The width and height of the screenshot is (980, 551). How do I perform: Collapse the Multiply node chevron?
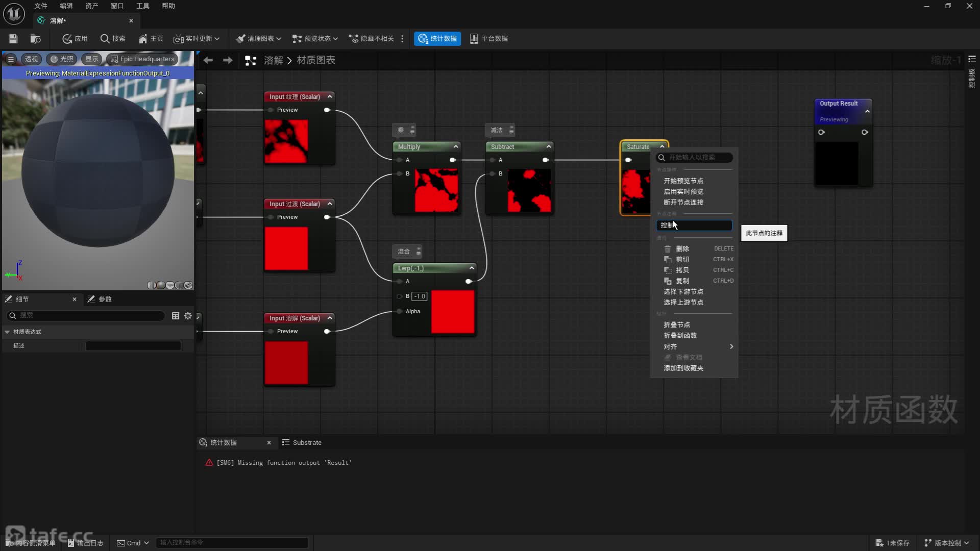tap(456, 146)
